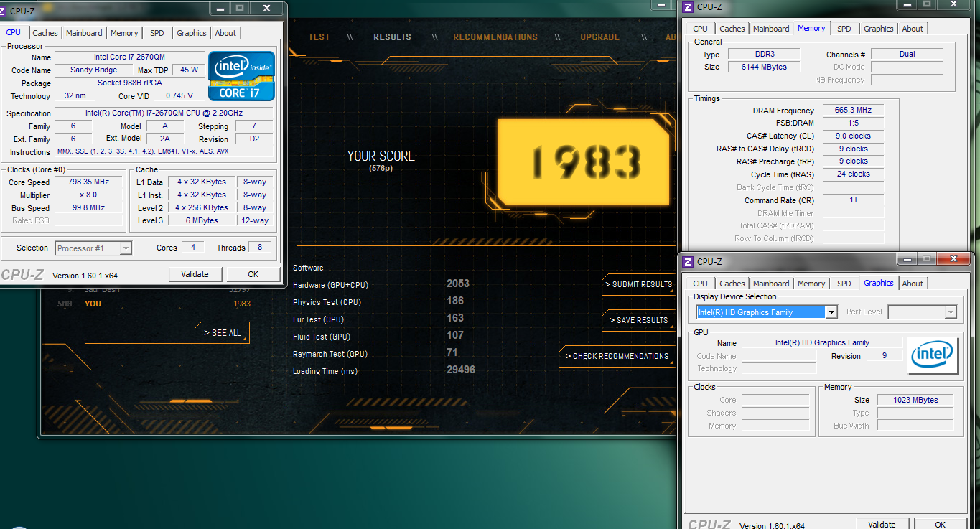This screenshot has width=980, height=529.
Task: Click CPU-Z title icon in the CPU window
Action: click(4, 11)
